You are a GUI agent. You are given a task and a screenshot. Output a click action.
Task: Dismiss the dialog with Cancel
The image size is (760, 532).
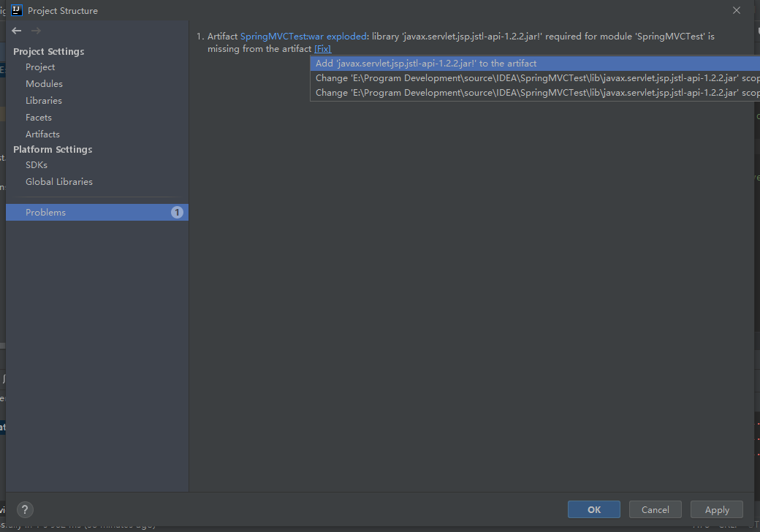(x=655, y=509)
